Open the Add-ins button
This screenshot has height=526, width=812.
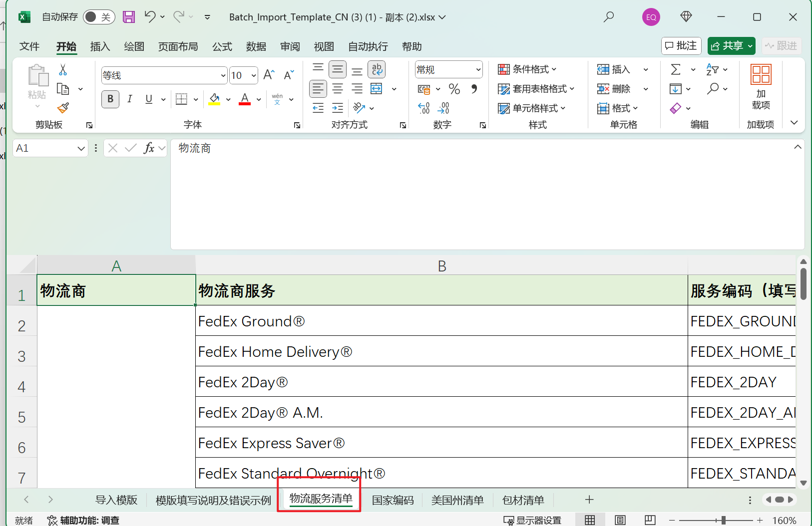(761, 87)
